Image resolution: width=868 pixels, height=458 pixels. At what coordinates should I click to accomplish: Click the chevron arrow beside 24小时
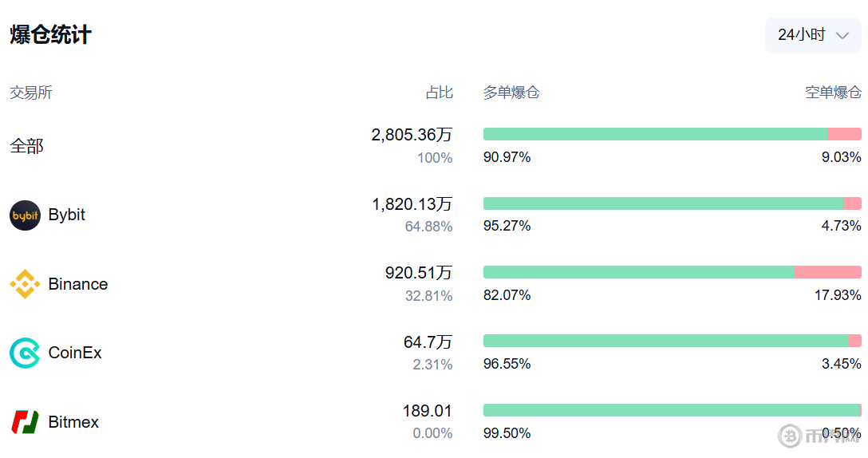pyautogui.click(x=842, y=35)
